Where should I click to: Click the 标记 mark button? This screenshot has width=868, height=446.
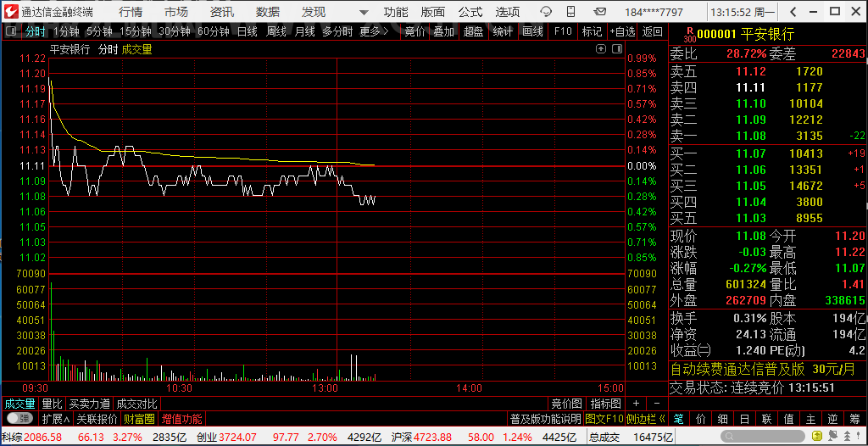[x=592, y=31]
